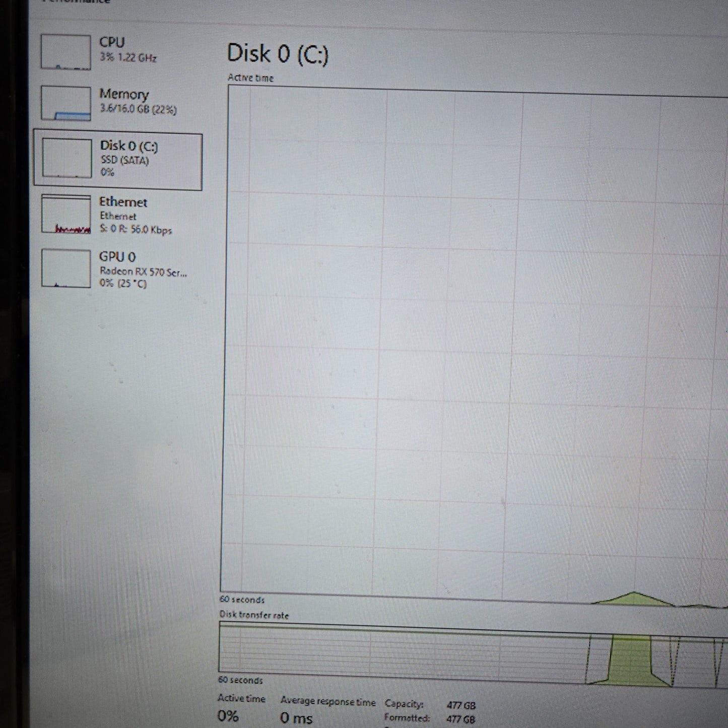Click the Ethernet mini throughput graph
728x728 pixels.
[x=66, y=214]
